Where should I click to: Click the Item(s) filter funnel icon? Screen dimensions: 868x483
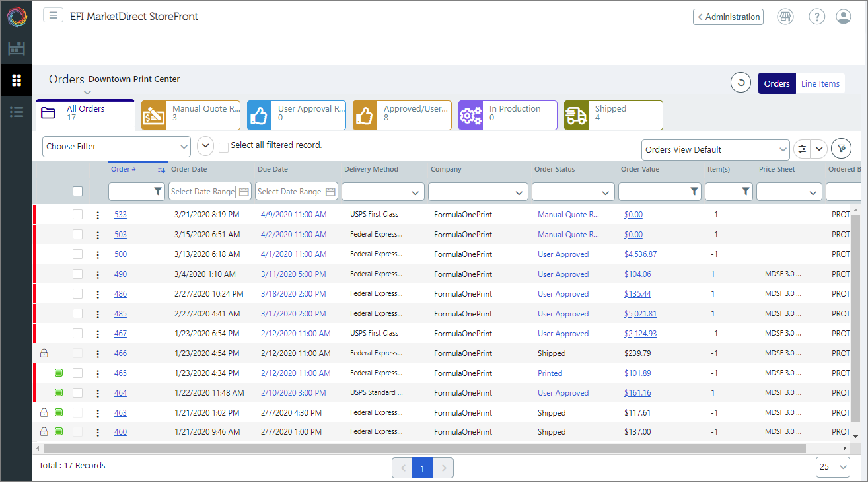746,192
